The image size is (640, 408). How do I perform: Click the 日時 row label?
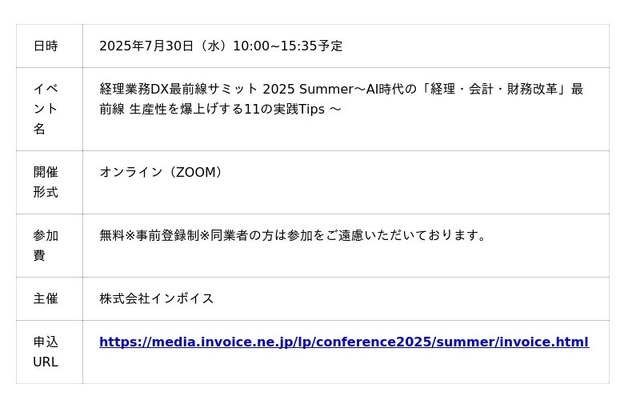46,46
